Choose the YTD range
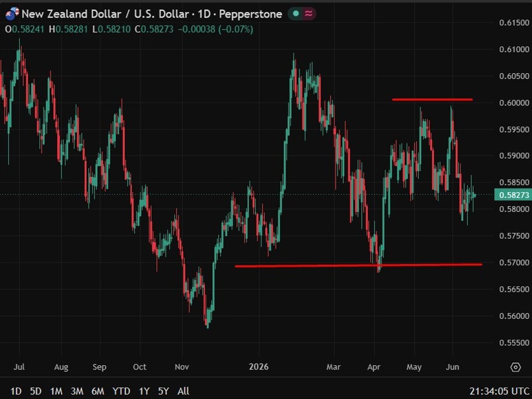This screenshot has height=399, width=532. pos(121,391)
